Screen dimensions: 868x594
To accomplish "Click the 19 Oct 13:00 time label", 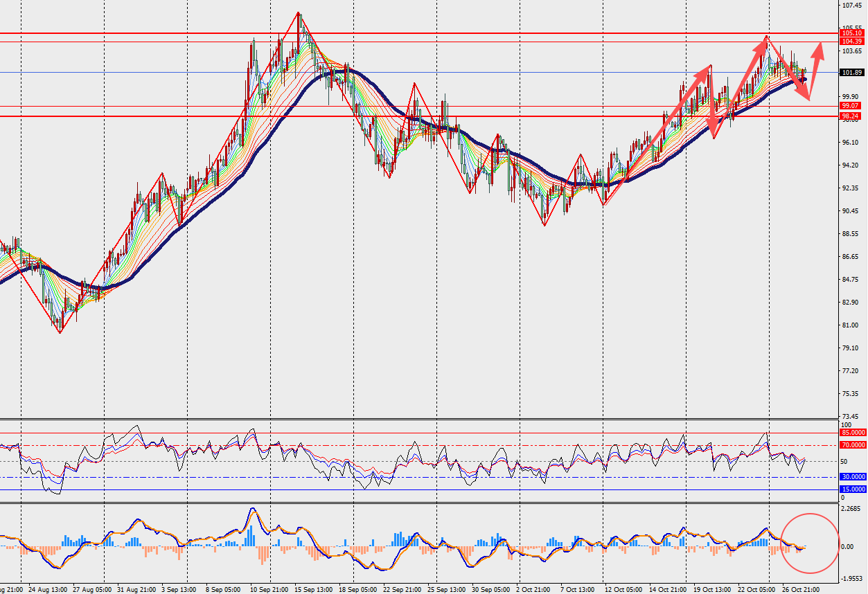I will (713, 589).
